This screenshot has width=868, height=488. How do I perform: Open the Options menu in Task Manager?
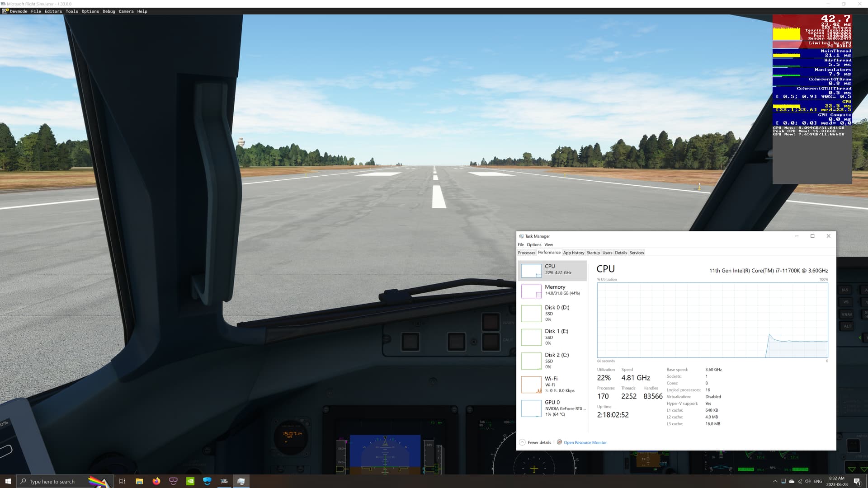(x=534, y=244)
